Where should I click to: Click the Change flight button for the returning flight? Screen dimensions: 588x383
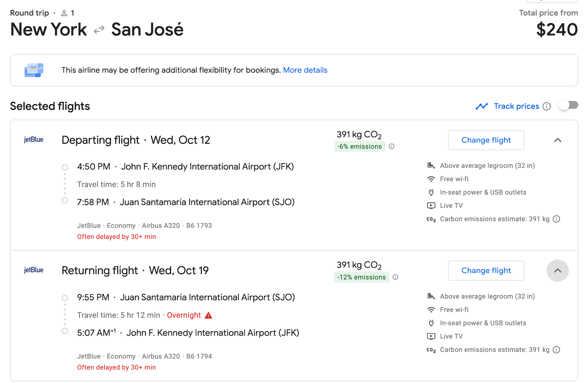click(x=486, y=271)
